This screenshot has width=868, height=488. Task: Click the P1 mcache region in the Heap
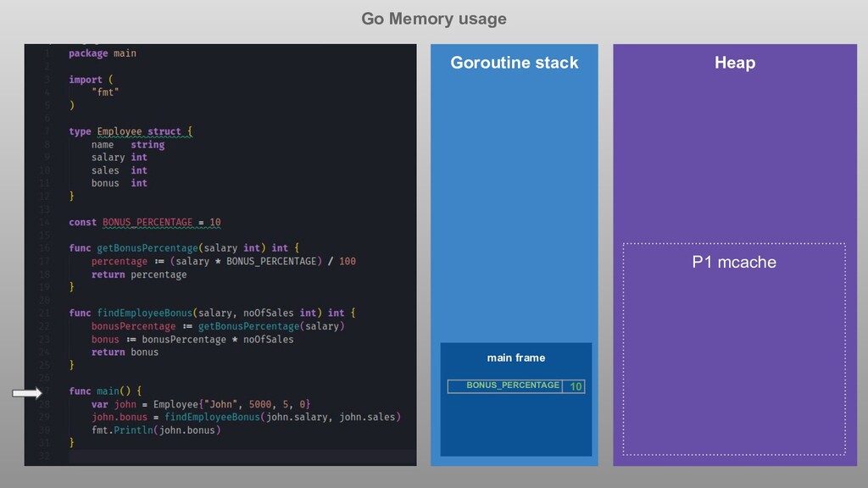[733, 263]
